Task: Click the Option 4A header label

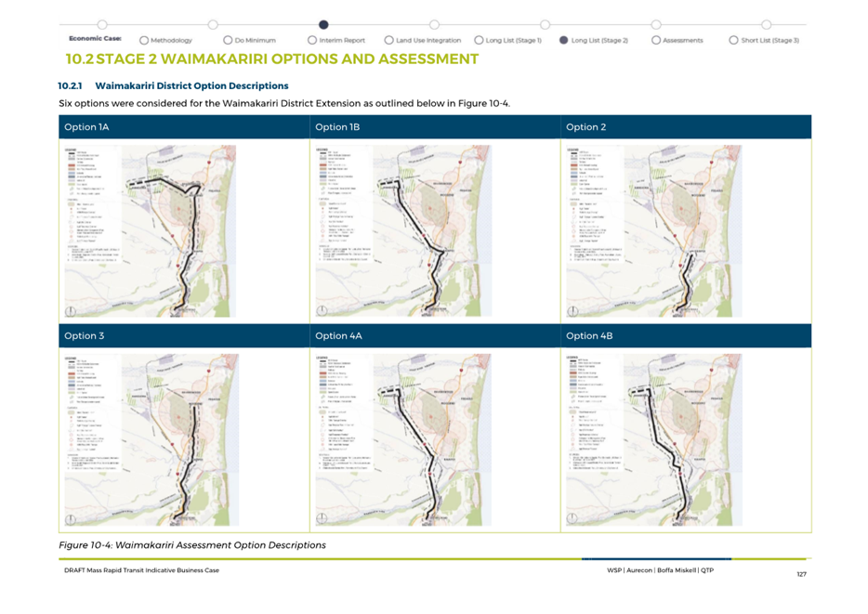Action: coord(338,335)
